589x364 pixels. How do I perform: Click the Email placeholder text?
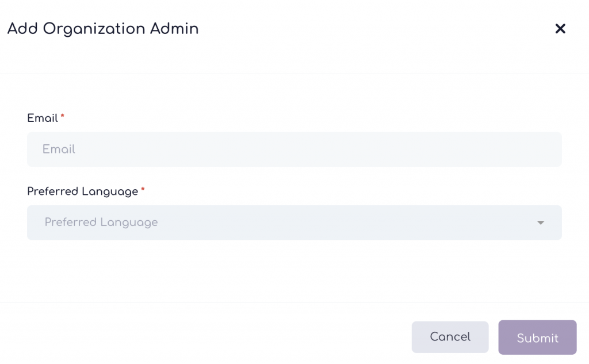tap(59, 150)
